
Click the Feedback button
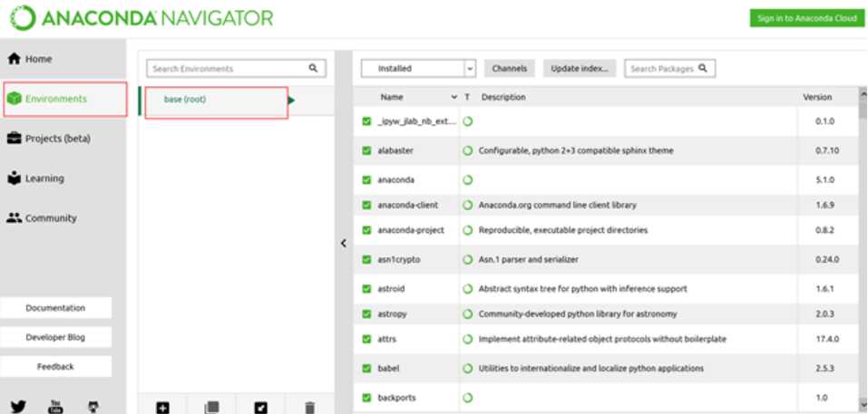point(55,367)
